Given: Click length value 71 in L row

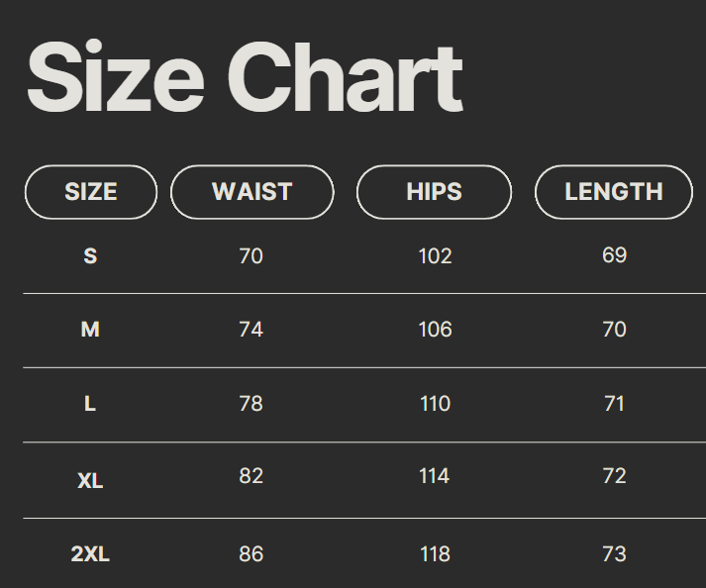Looking at the screenshot, I should pos(614,404).
